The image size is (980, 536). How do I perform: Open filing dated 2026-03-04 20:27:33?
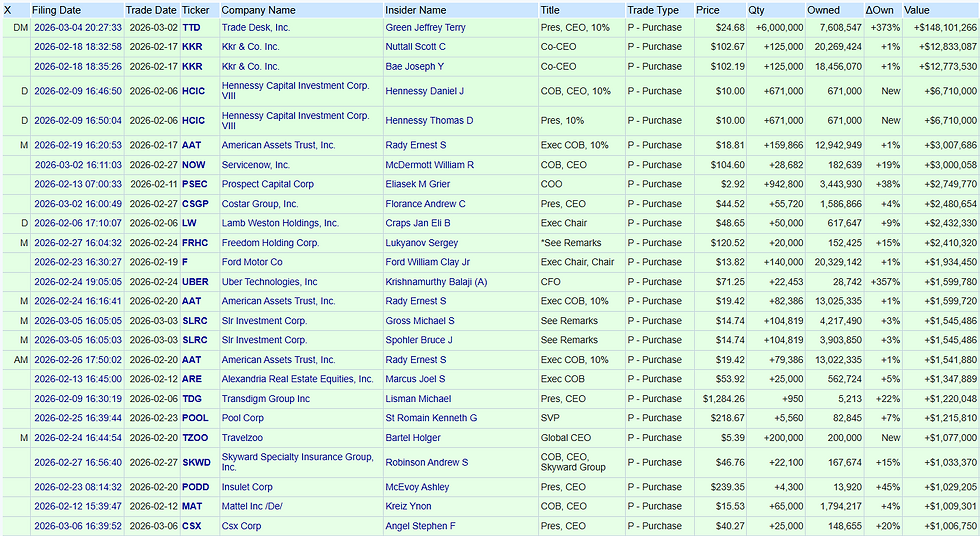click(78, 27)
